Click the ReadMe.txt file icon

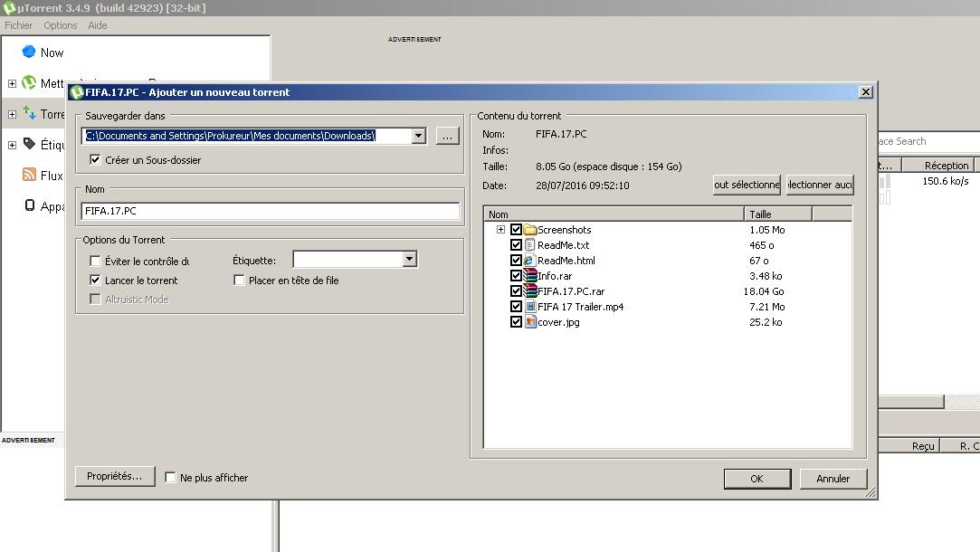(x=530, y=245)
